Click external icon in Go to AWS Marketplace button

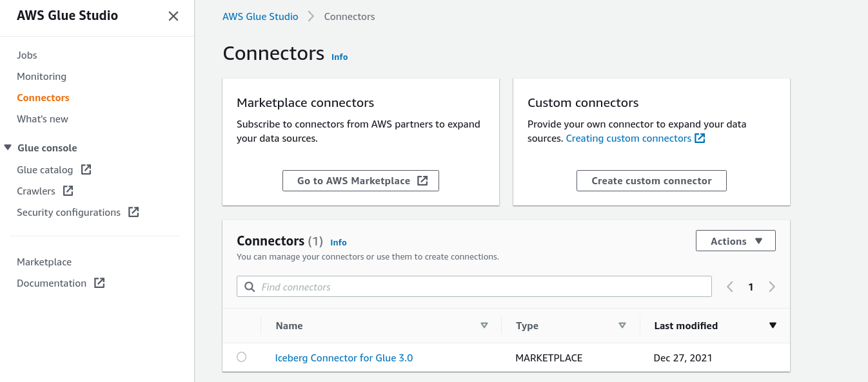(422, 181)
